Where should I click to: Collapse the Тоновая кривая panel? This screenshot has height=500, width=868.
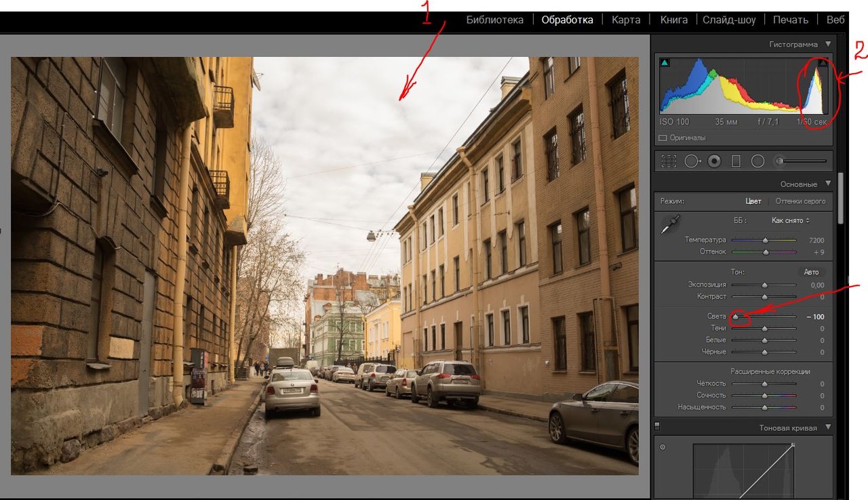coord(828,428)
